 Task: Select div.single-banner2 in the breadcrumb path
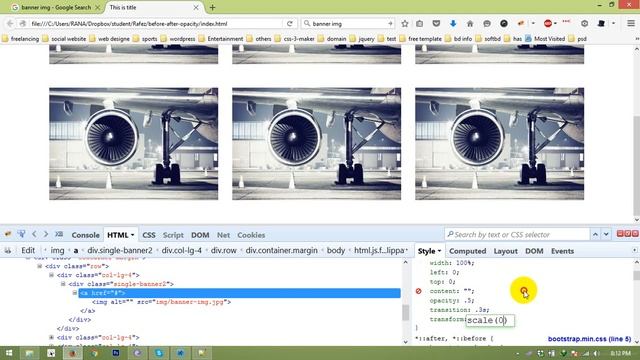click(120, 251)
